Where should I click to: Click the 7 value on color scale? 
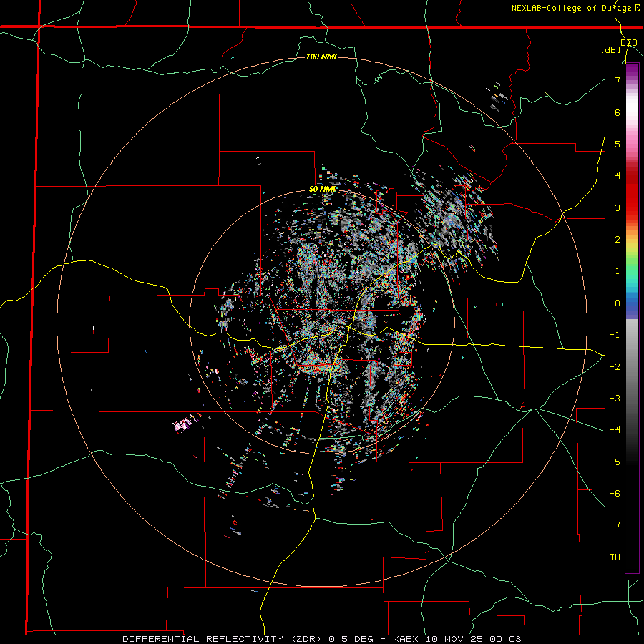(x=618, y=80)
